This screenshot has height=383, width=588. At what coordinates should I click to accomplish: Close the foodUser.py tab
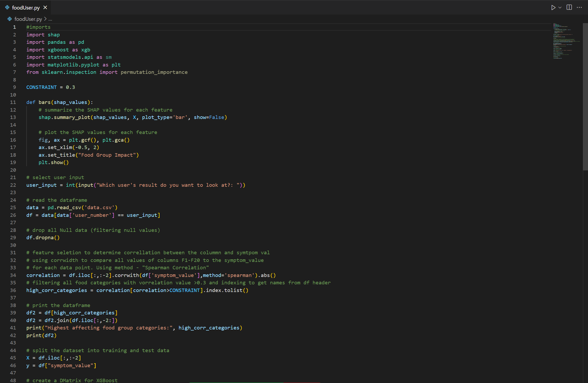click(x=45, y=8)
